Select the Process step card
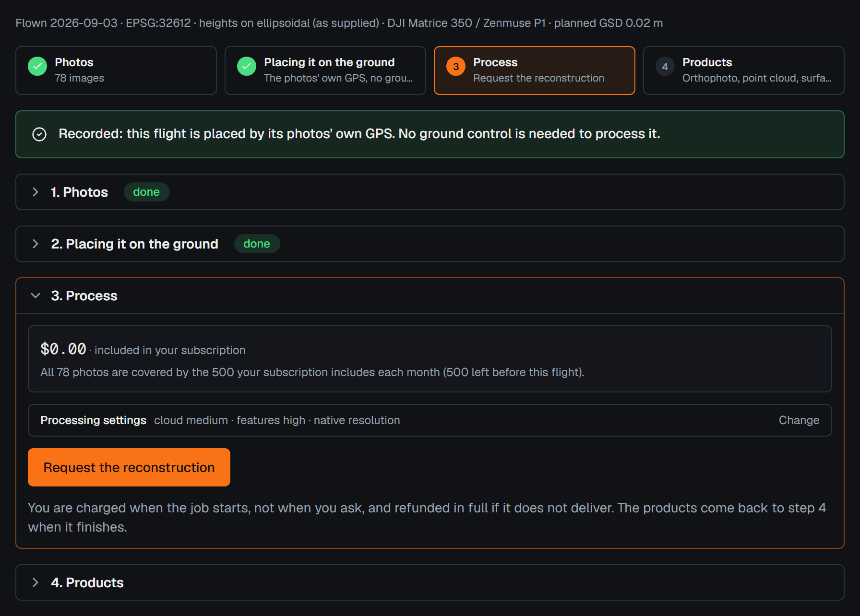The image size is (860, 616). 535,71
